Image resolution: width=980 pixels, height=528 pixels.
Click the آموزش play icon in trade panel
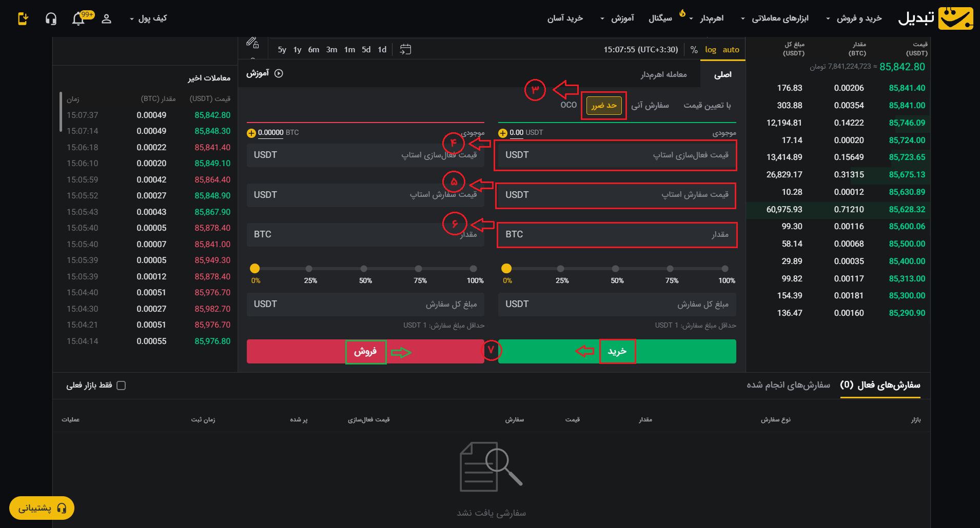[279, 73]
